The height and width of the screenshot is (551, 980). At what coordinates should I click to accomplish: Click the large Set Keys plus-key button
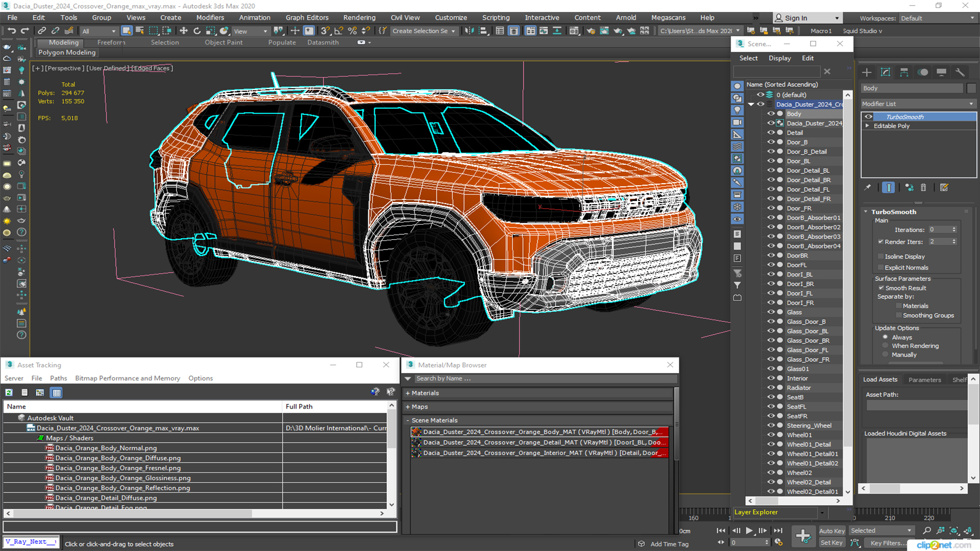coord(803,536)
